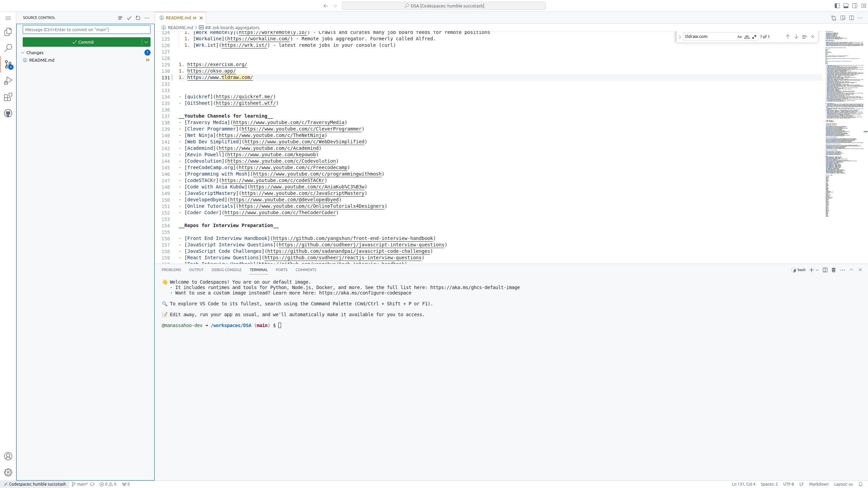Switch to the PROBLEMS tab
This screenshot has width=868, height=488.
[171, 270]
